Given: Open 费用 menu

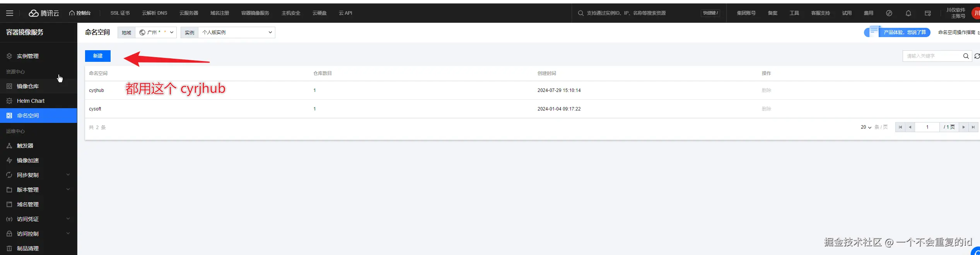Looking at the screenshot, I should pos(869,13).
